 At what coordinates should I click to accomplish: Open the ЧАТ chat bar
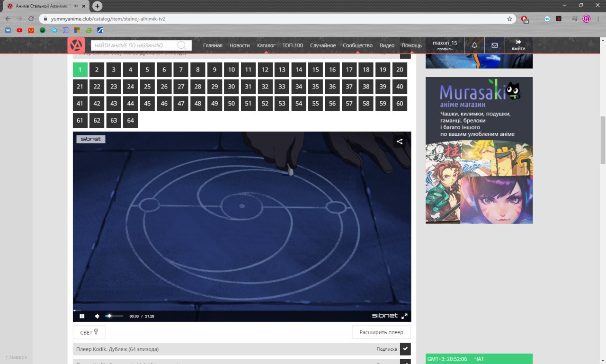479,359
